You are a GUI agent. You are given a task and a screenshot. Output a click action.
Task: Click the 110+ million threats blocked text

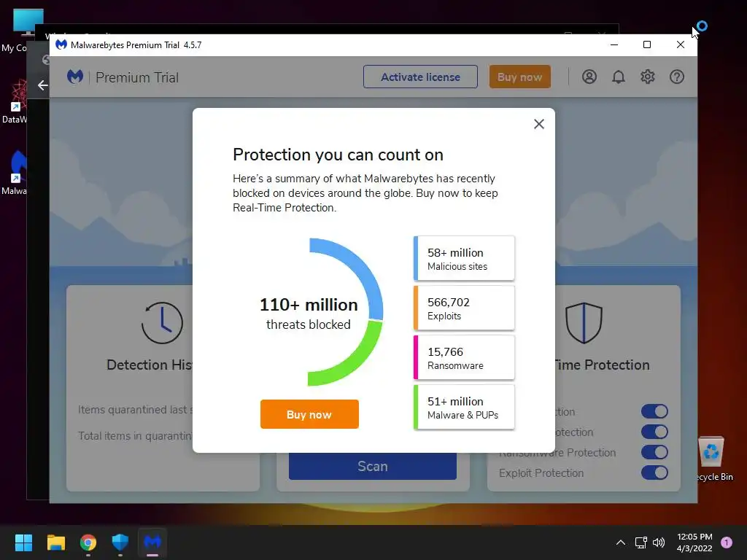[309, 314]
